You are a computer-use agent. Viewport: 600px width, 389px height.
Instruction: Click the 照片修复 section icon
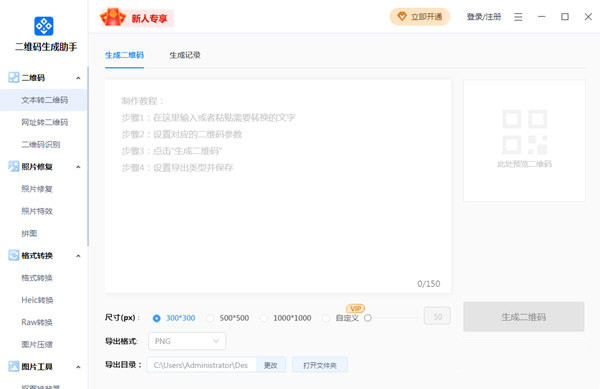click(14, 166)
